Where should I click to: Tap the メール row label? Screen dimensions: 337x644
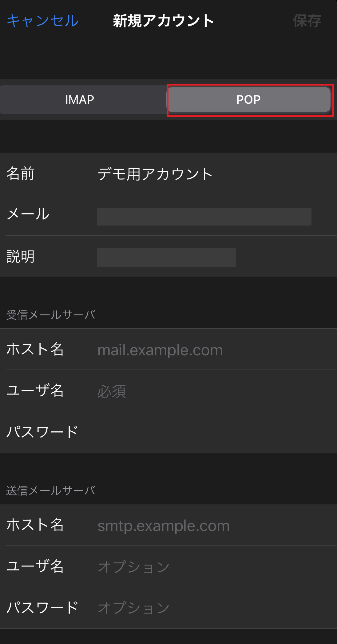(x=28, y=214)
